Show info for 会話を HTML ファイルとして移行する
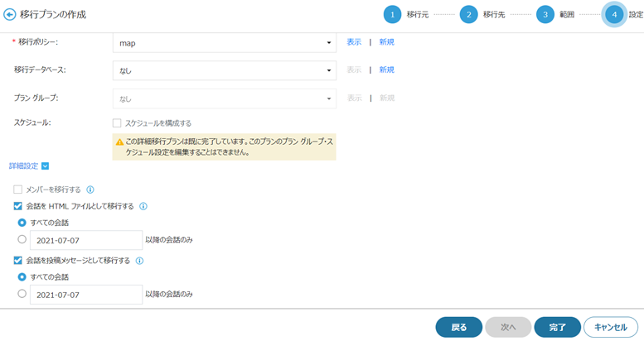 [143, 206]
